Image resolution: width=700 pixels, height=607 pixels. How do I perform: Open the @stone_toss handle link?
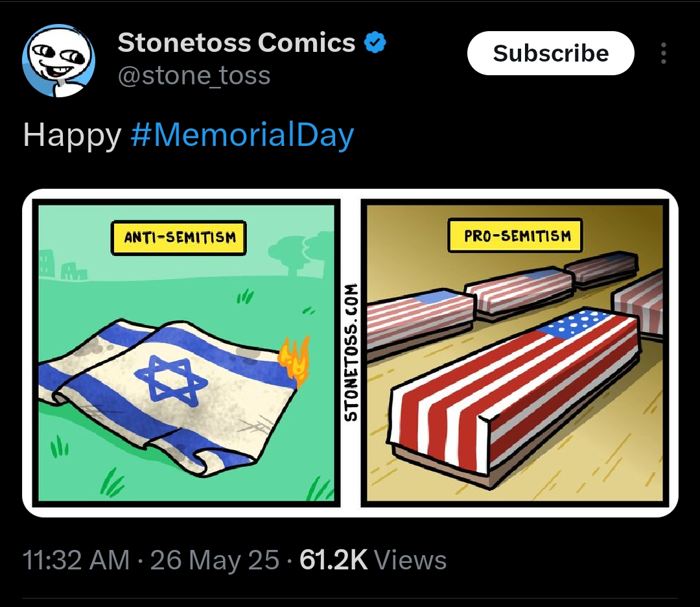tap(194, 75)
